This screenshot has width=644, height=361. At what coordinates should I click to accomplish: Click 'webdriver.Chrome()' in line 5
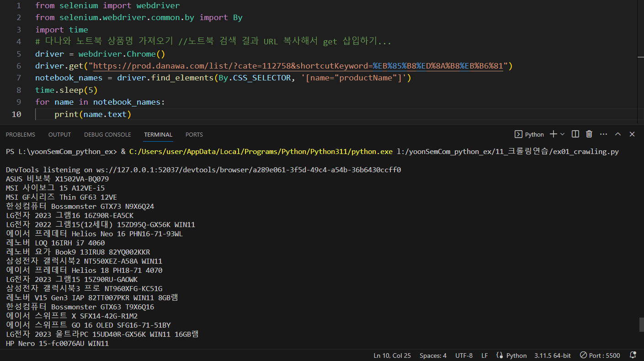[x=122, y=54]
